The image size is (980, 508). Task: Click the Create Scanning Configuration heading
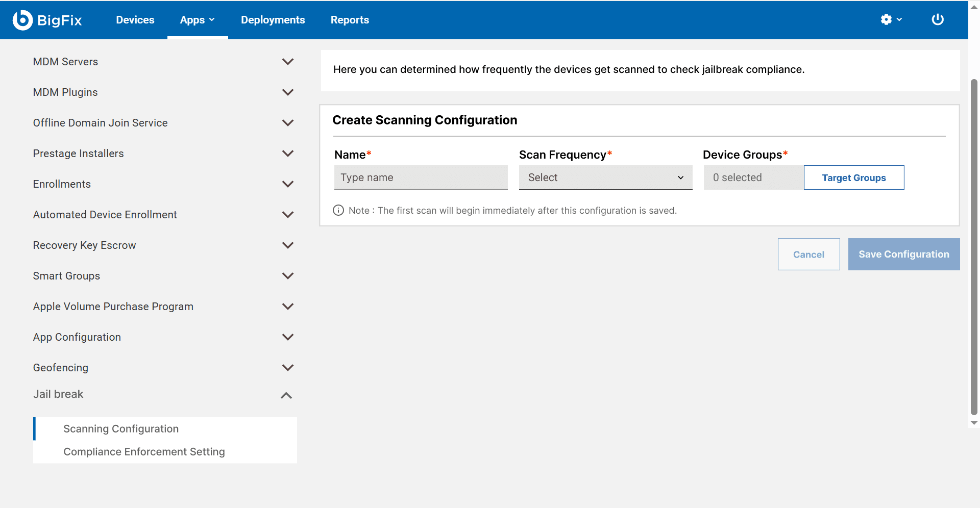pos(425,120)
